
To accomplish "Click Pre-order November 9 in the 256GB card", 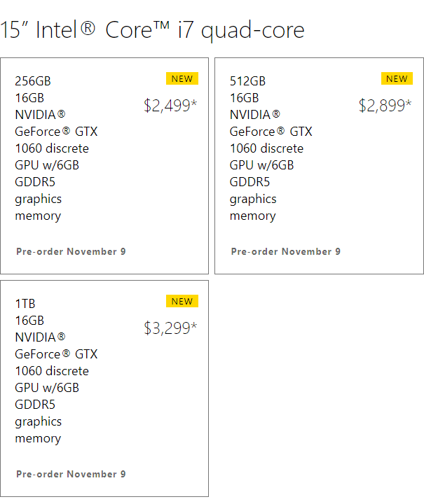I will [x=71, y=251].
